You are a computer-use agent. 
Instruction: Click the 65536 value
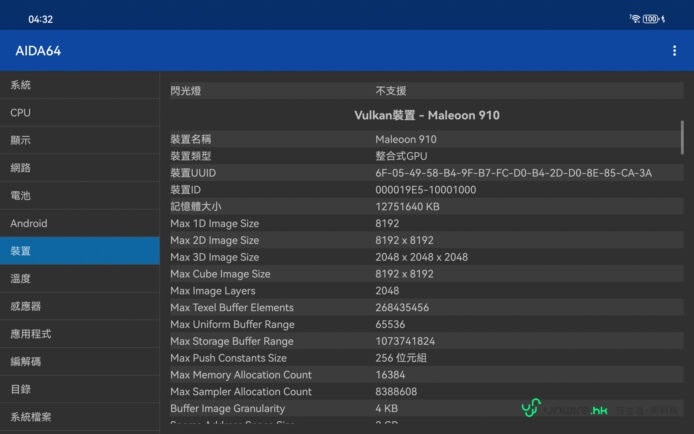390,324
